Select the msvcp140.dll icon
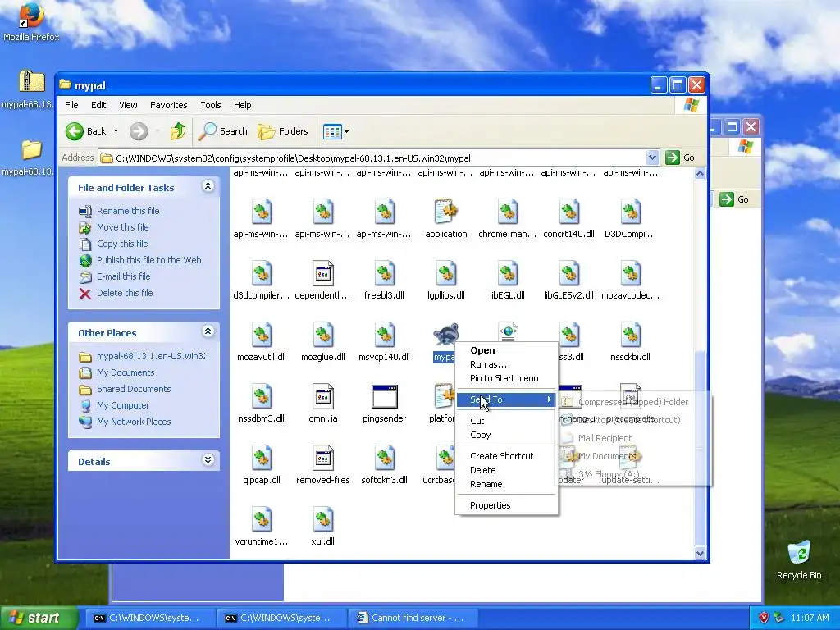Image resolution: width=840 pixels, height=630 pixels. pyautogui.click(x=384, y=335)
